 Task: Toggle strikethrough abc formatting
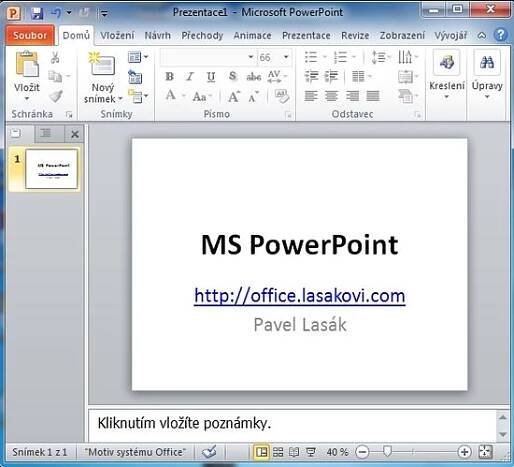(x=254, y=77)
